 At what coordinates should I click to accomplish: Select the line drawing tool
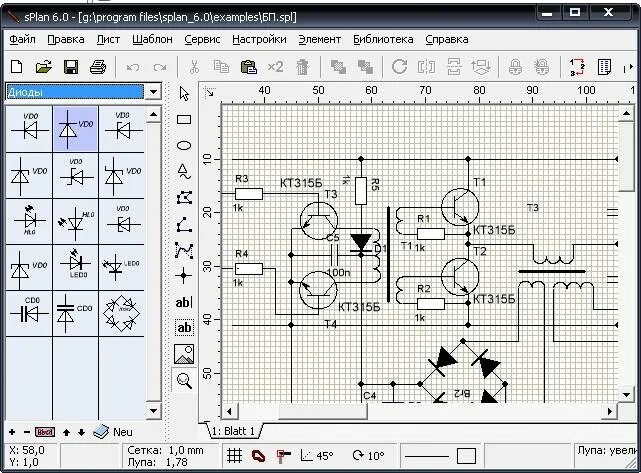[x=184, y=225]
